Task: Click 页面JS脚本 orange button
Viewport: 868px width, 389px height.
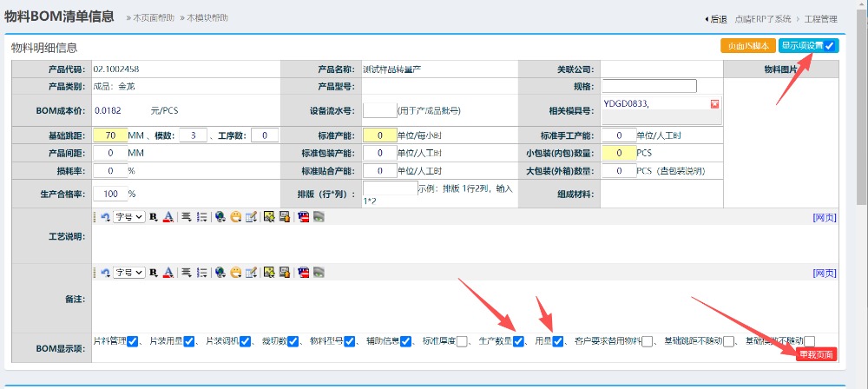Action: tap(747, 46)
